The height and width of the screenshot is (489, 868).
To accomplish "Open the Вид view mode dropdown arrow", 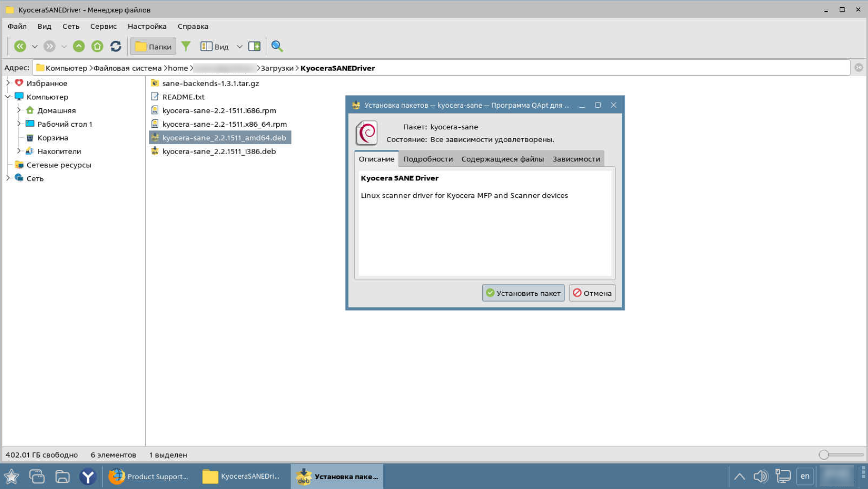I will click(x=240, y=46).
